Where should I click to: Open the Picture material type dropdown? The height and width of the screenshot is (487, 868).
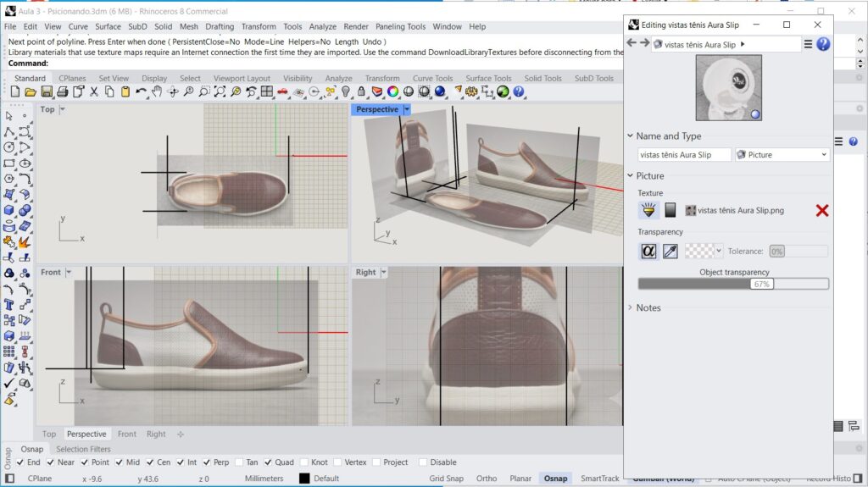coord(782,155)
